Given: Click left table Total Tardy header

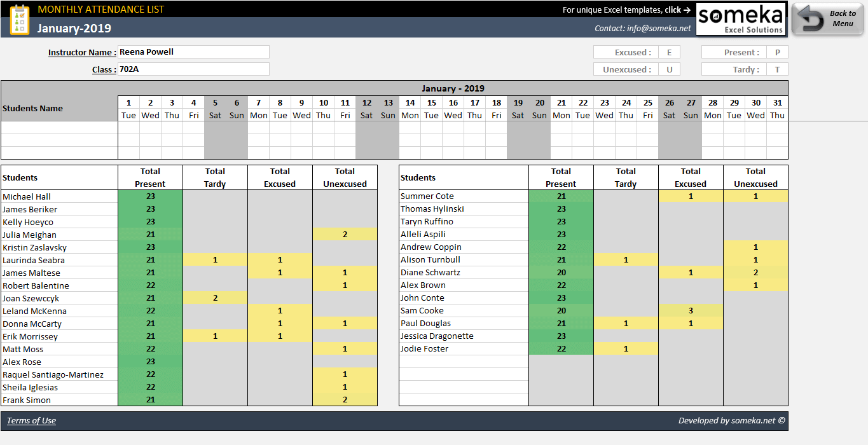Looking at the screenshot, I should pyautogui.click(x=215, y=177).
